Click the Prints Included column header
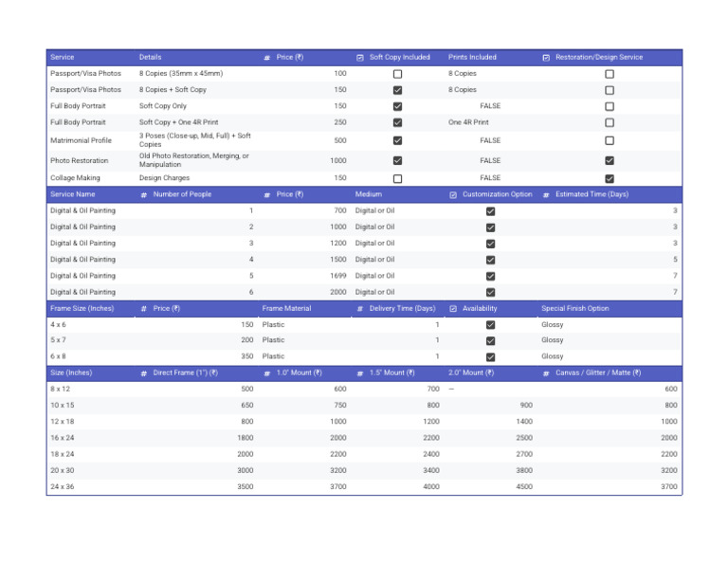This screenshot has width=728, height=563. [472, 57]
